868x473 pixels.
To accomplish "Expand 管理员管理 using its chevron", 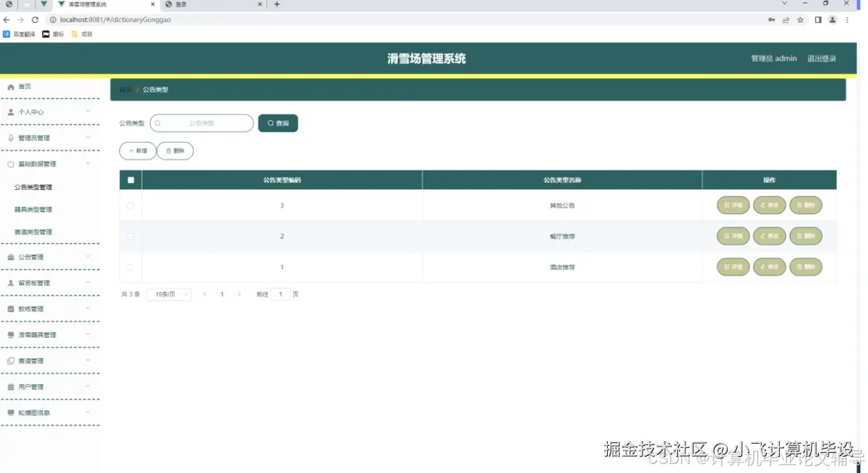I will [88, 137].
